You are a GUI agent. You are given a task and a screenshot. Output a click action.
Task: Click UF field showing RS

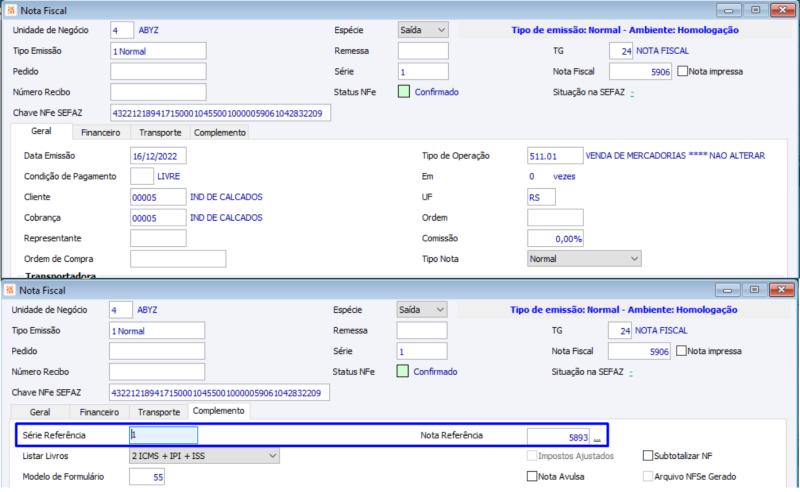pyautogui.click(x=541, y=197)
